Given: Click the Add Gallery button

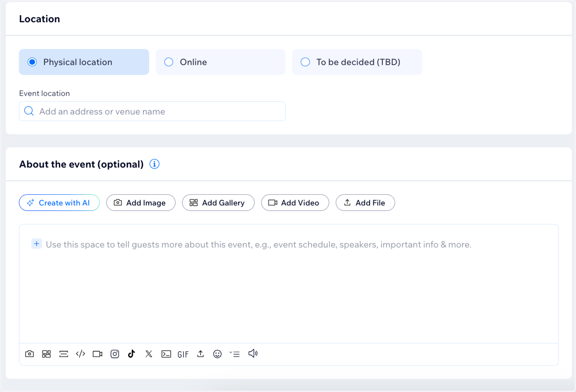Looking at the screenshot, I should pos(218,202).
